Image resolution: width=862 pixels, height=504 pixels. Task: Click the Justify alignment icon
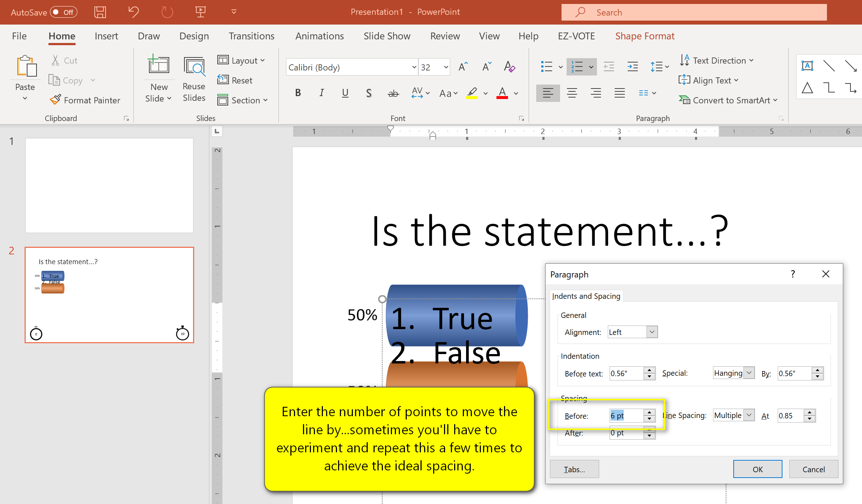pyautogui.click(x=619, y=93)
